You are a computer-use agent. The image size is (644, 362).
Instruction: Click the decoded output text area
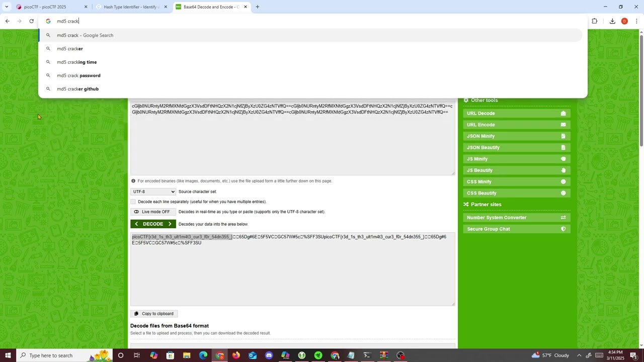pos(292,269)
